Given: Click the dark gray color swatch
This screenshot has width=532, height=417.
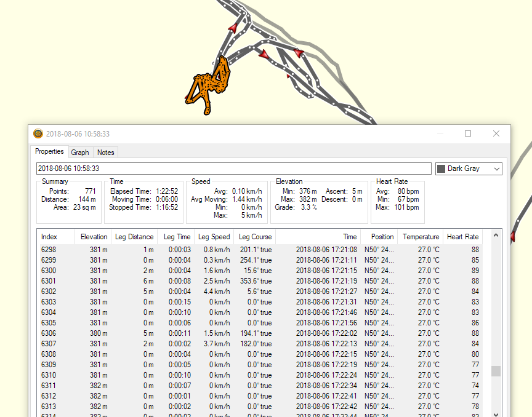Looking at the screenshot, I should pyautogui.click(x=441, y=169).
